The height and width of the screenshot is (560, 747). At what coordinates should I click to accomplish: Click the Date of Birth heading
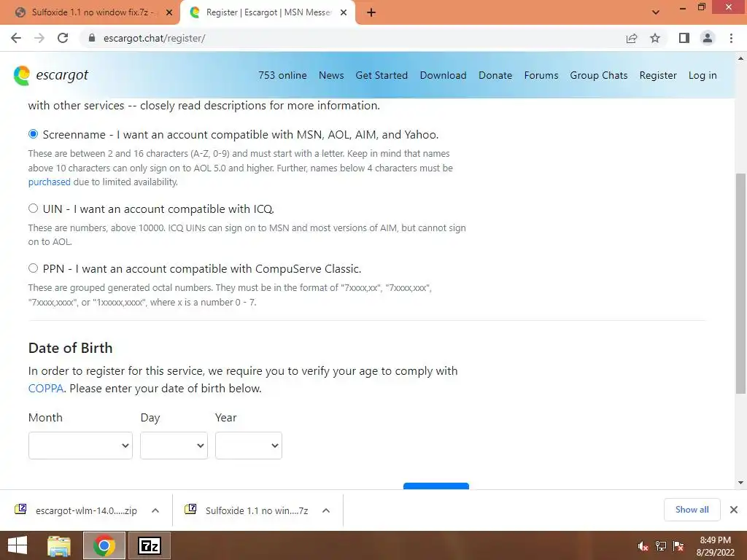[x=71, y=348]
